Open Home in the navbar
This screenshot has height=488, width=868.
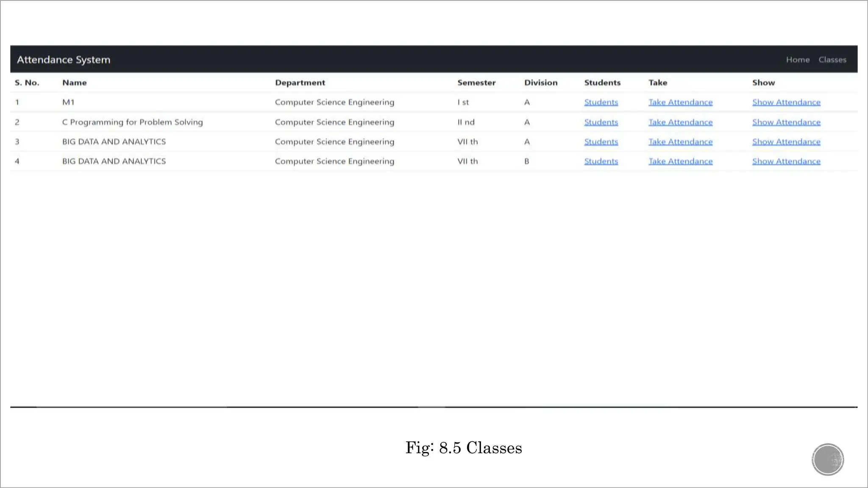[798, 60]
